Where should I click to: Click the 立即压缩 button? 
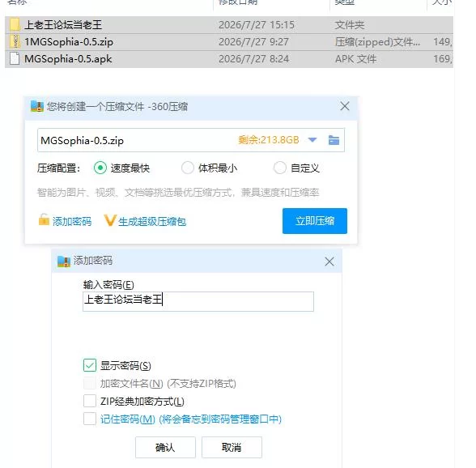[x=315, y=221]
